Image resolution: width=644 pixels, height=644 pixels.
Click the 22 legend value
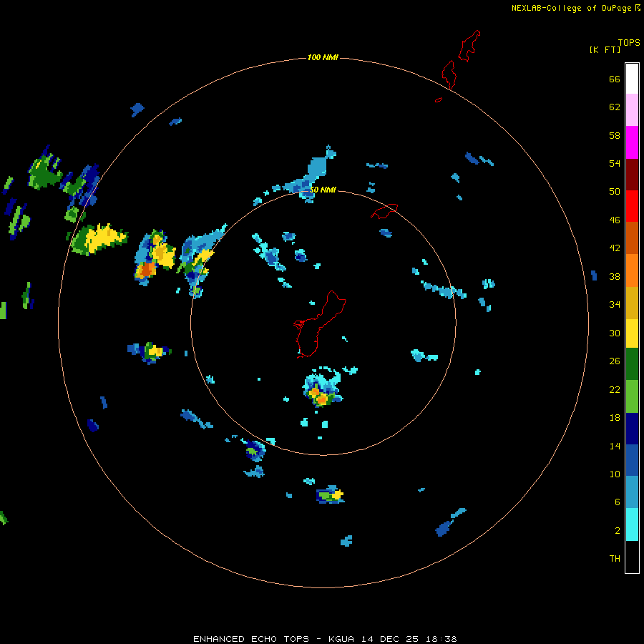[615, 390]
